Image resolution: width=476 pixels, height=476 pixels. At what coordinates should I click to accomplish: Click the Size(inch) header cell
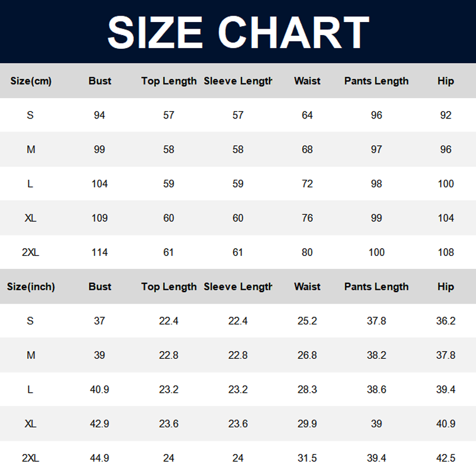click(x=31, y=287)
